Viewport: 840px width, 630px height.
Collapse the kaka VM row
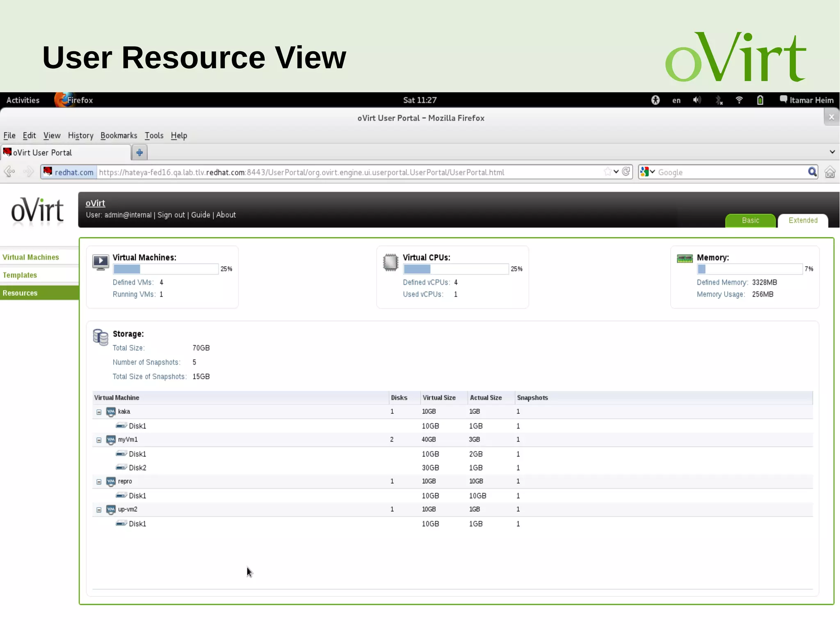99,412
